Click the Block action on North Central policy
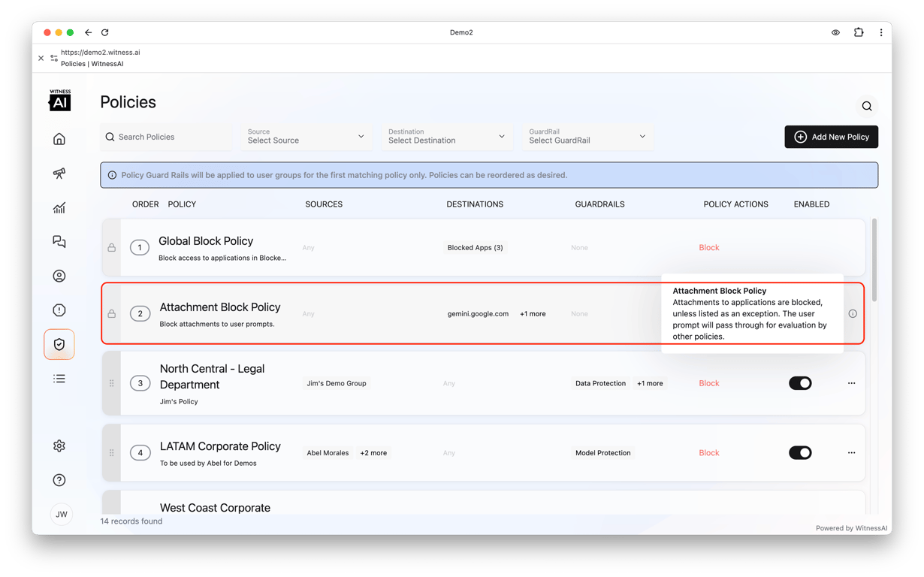924x577 pixels. [709, 383]
